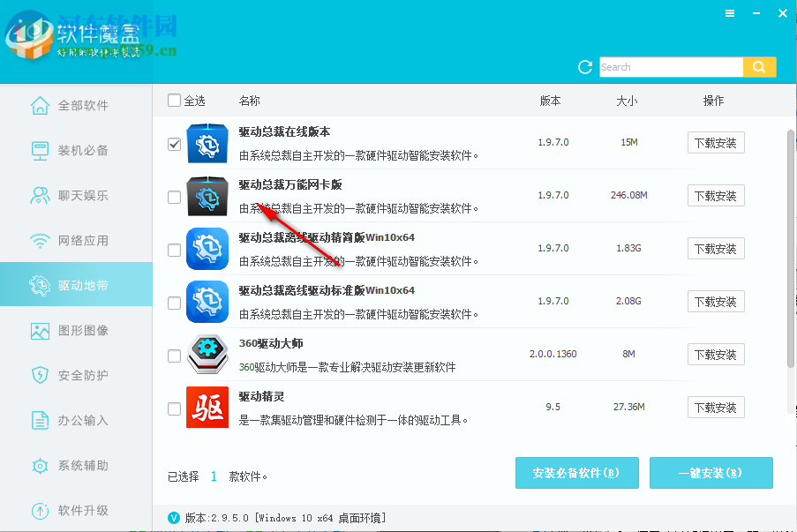Click the 安装必备软件(B) button
Screen dimensions: 797x532
[577, 473]
